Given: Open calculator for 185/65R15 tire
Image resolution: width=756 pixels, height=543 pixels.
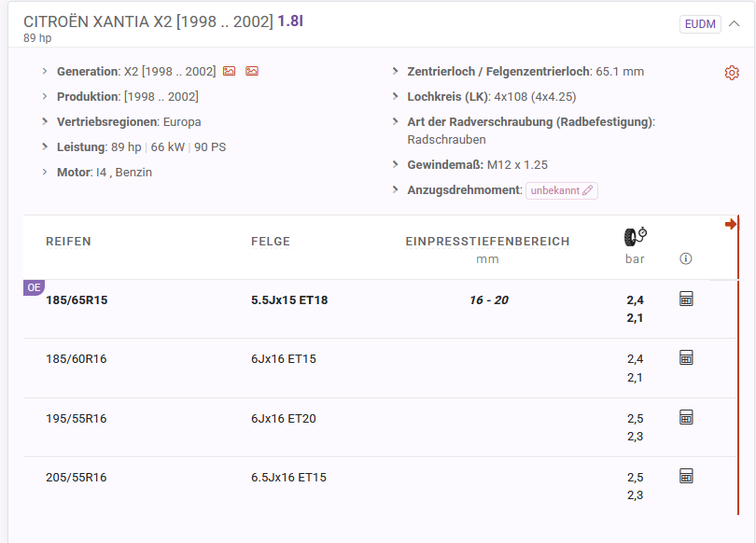Looking at the screenshot, I should tap(686, 299).
